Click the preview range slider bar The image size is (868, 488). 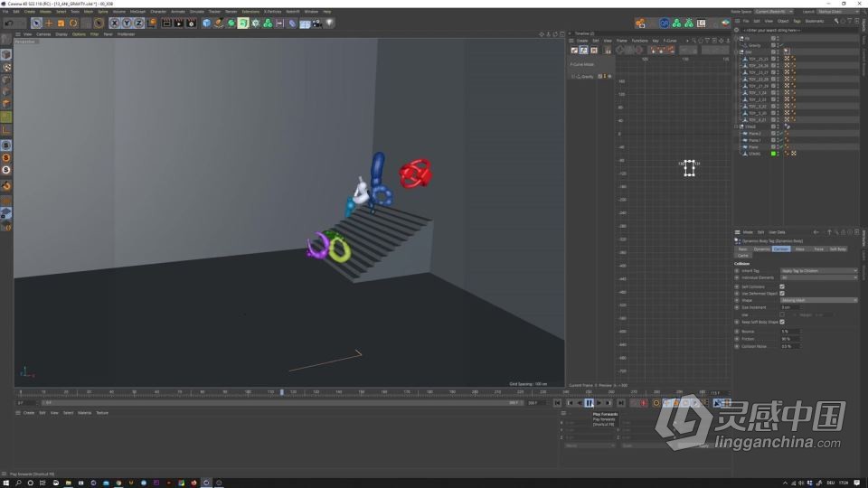click(x=280, y=403)
